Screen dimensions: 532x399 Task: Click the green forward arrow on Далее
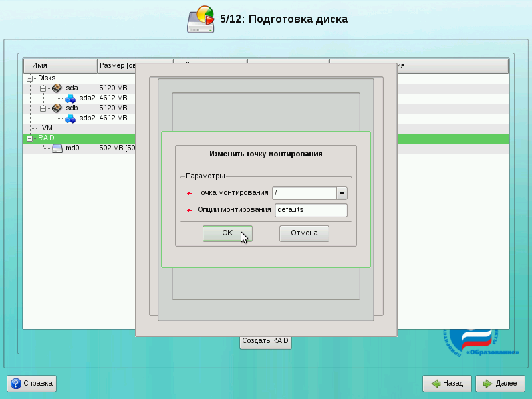487,384
